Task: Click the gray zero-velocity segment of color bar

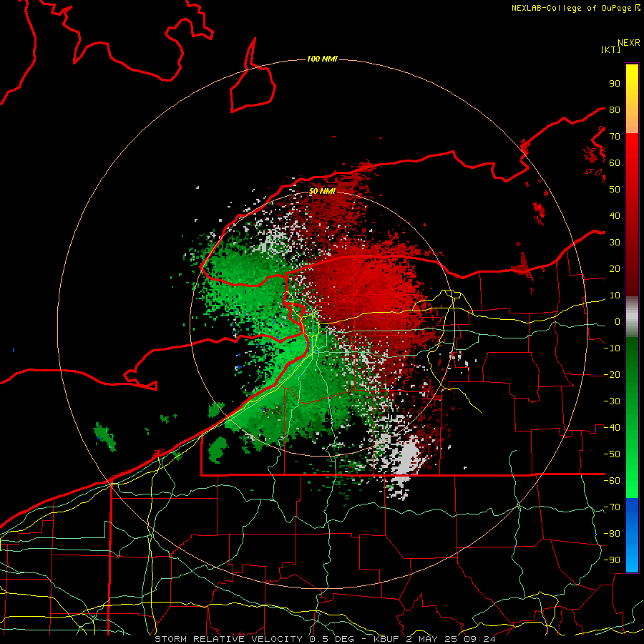Action: 632,317
